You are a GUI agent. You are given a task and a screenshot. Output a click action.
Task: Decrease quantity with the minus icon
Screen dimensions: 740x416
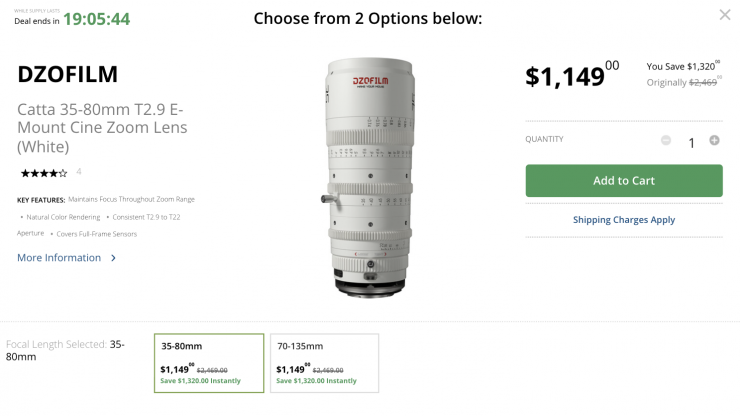[x=666, y=140]
